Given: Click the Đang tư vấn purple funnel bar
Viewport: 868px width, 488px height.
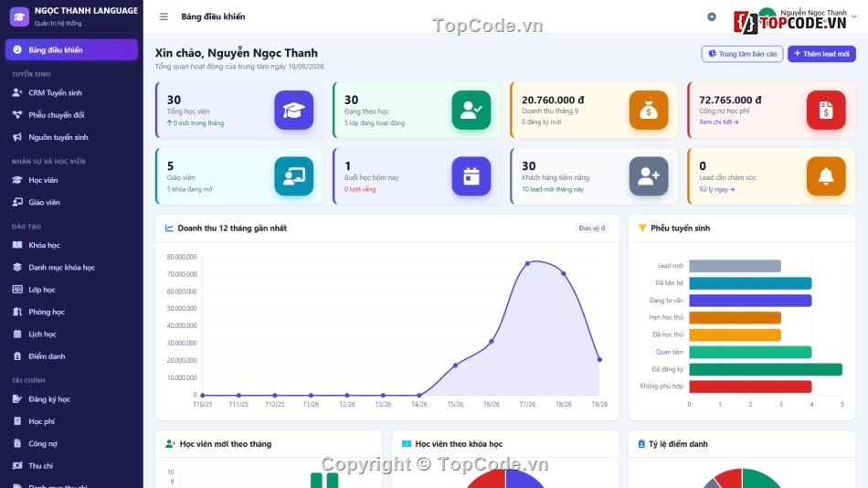Looking at the screenshot, I should [x=750, y=301].
